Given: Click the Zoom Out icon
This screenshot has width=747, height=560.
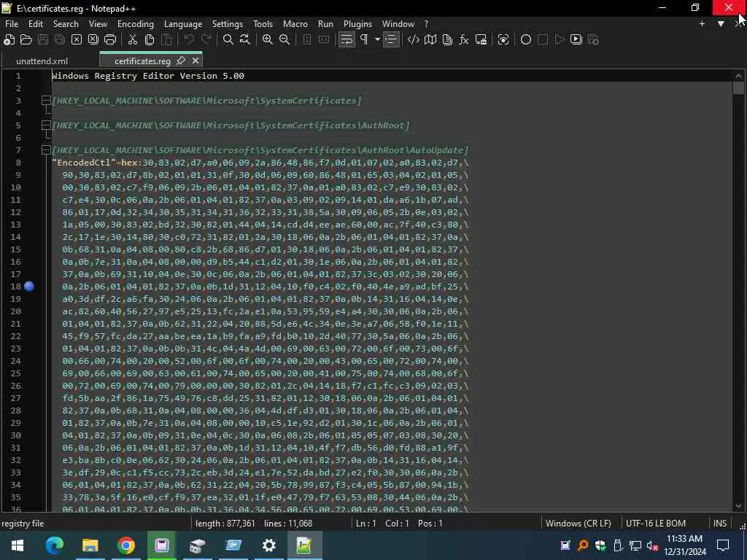Looking at the screenshot, I should pos(285,40).
